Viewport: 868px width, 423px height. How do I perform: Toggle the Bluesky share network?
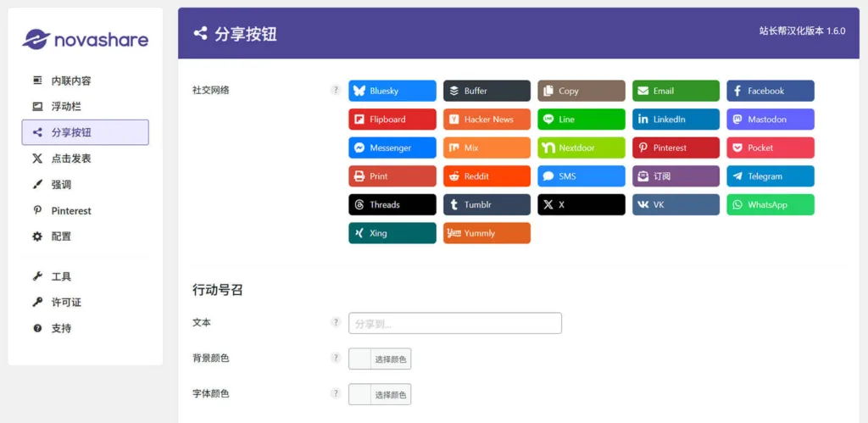[x=392, y=91]
